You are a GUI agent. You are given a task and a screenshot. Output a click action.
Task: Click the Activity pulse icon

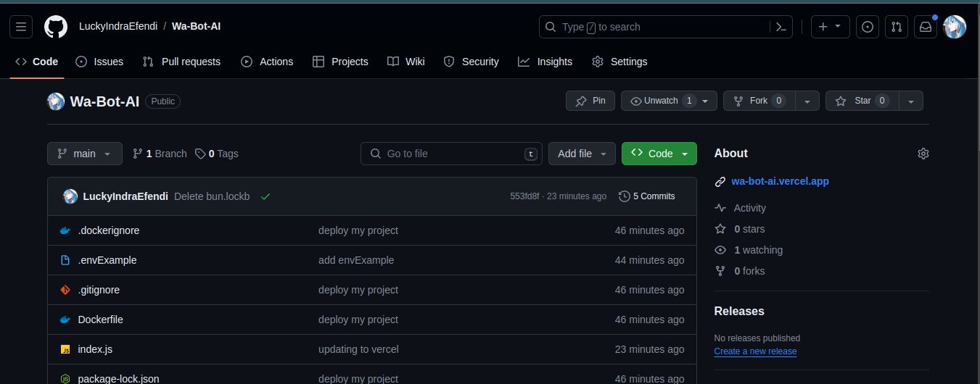tap(720, 208)
